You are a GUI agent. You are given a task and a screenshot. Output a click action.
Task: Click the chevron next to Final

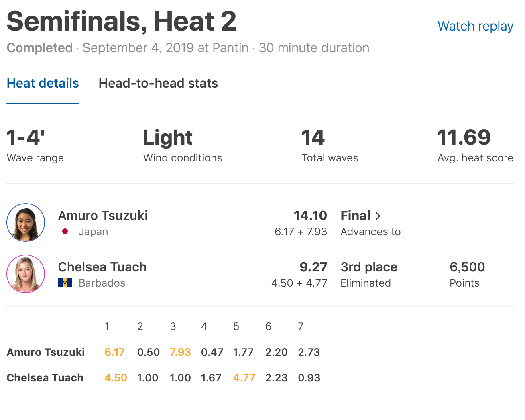click(x=378, y=216)
